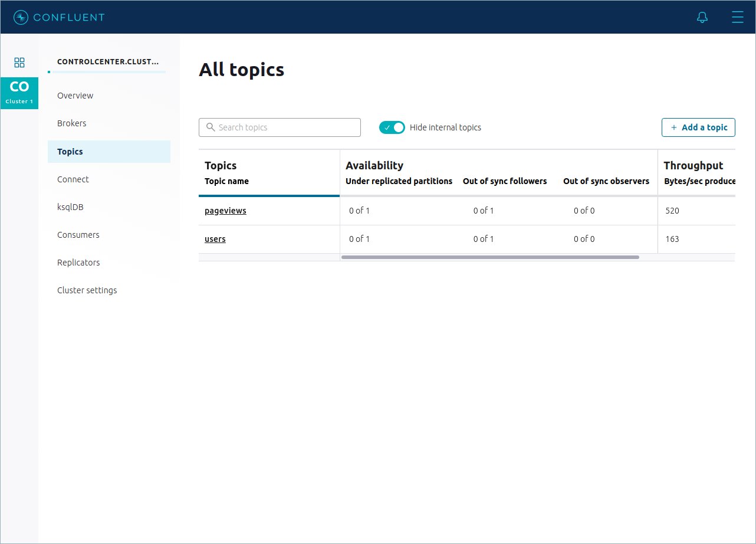Focus the Search topics field

[x=280, y=127]
